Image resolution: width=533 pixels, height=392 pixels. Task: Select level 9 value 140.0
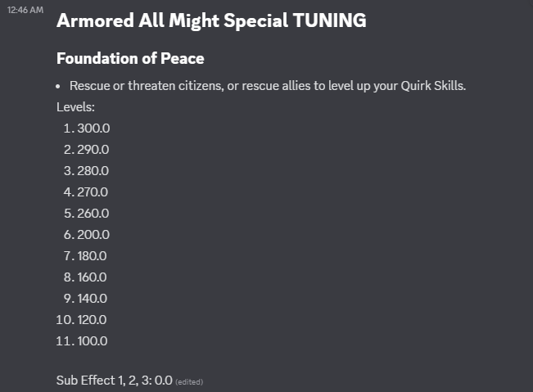click(93, 299)
